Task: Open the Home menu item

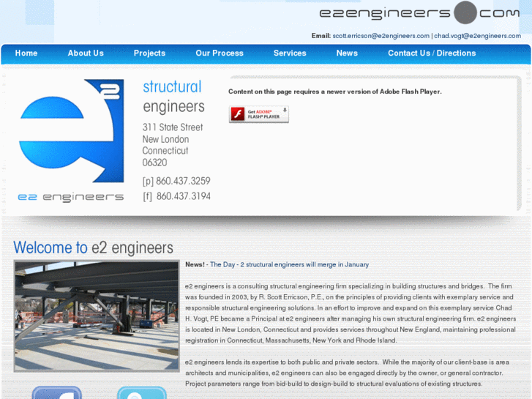Action: (x=26, y=53)
